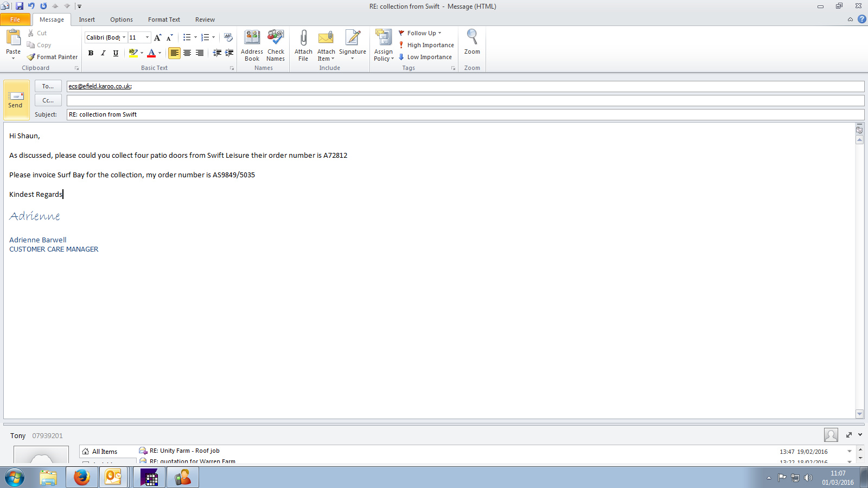Toggle Underline formatting
Image resolution: width=868 pixels, height=488 pixels.
click(116, 53)
